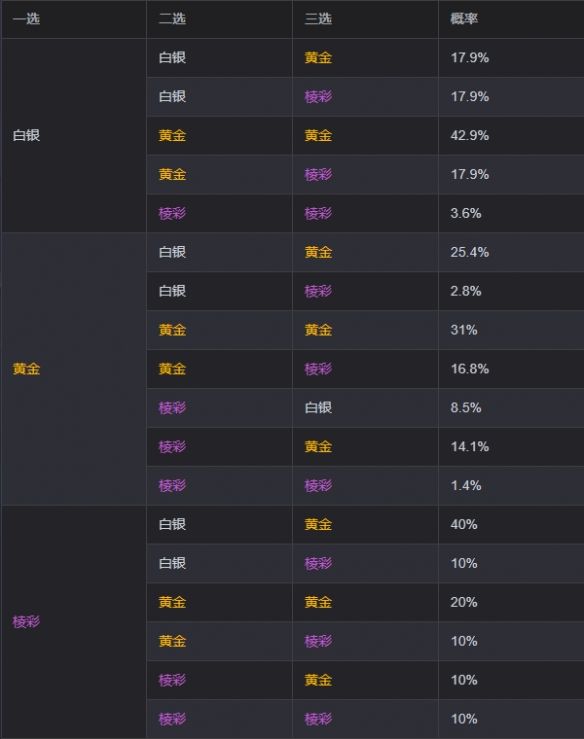Image resolution: width=584 pixels, height=739 pixels.
Task: Click the 2.8% probability cell
Action: (x=511, y=291)
